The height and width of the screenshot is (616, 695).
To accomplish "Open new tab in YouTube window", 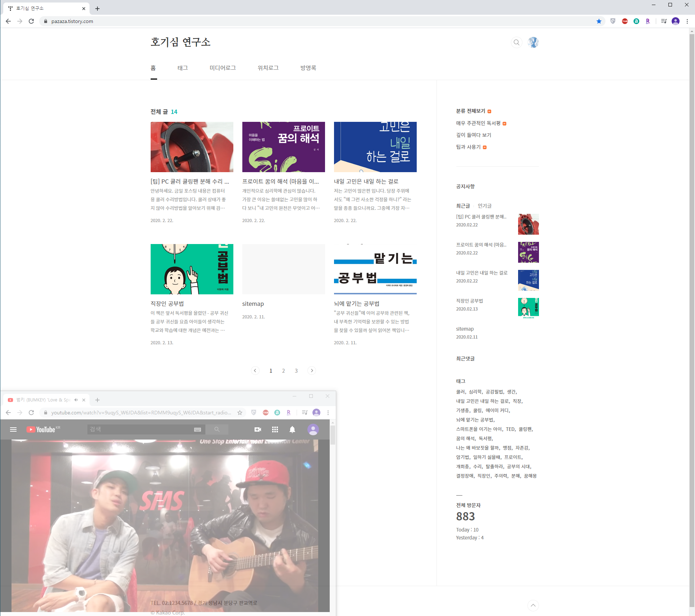I will (97, 400).
